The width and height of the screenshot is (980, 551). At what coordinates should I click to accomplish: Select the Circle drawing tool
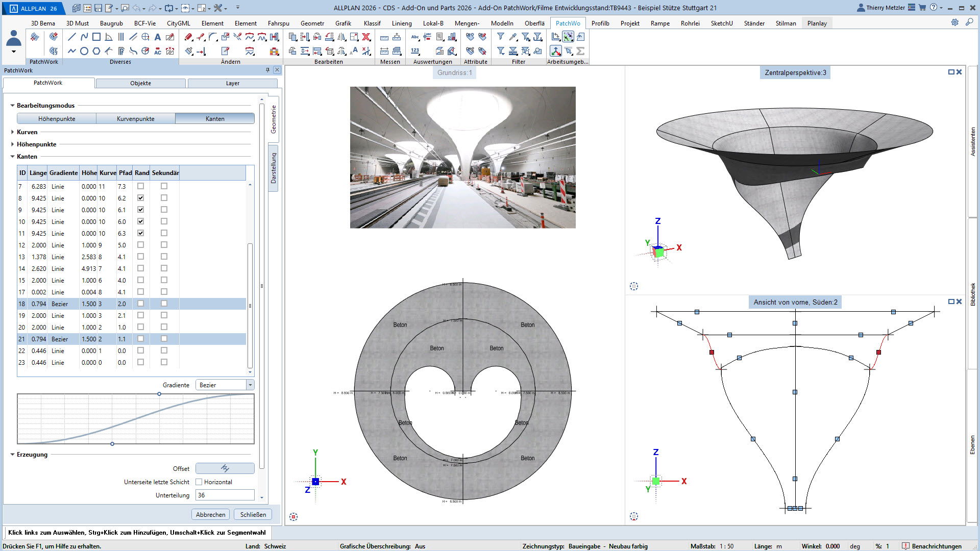84,51
